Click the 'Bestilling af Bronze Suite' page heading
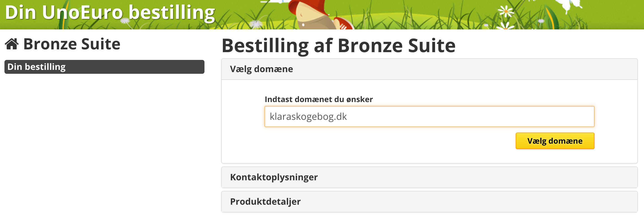The height and width of the screenshot is (223, 644). tap(339, 46)
